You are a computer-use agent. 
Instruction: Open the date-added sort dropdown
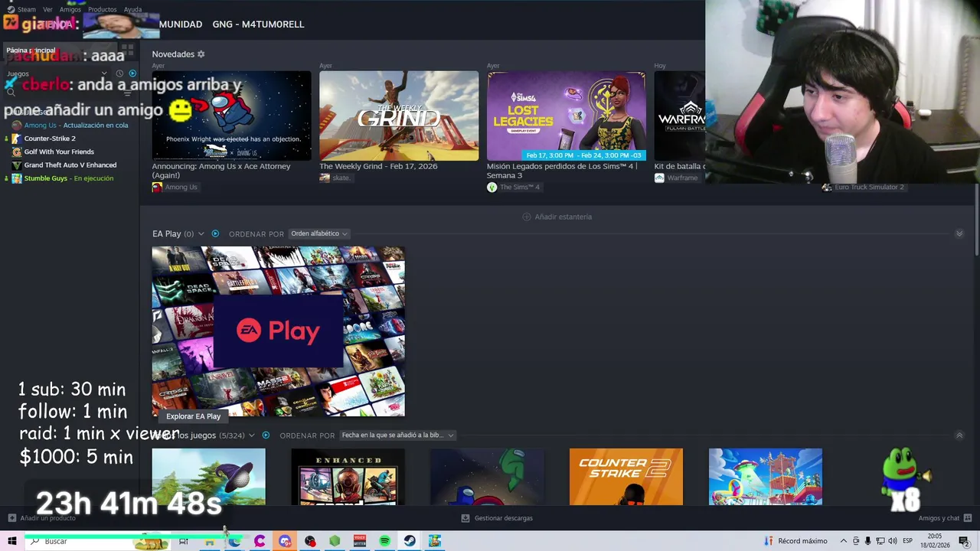[x=397, y=435]
